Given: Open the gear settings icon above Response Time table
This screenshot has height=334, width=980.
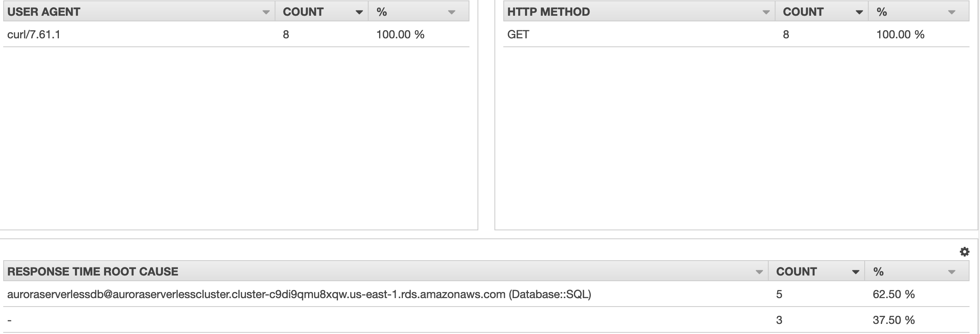Looking at the screenshot, I should point(964,252).
